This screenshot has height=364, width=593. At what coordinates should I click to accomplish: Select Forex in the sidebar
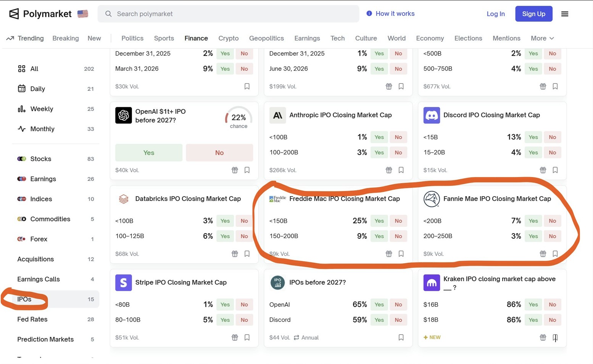(56, 239)
